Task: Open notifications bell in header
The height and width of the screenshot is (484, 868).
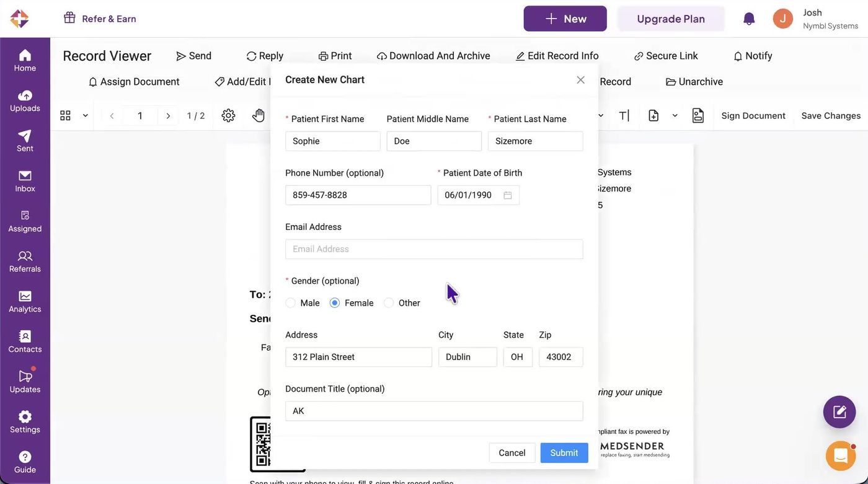Action: 749,19
